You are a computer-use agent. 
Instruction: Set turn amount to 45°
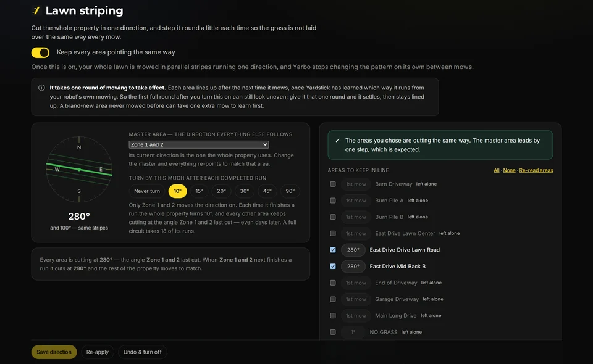coord(267,191)
